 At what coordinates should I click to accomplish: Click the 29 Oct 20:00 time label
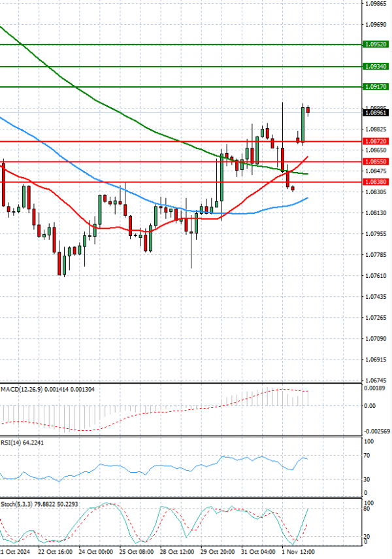[218, 552]
